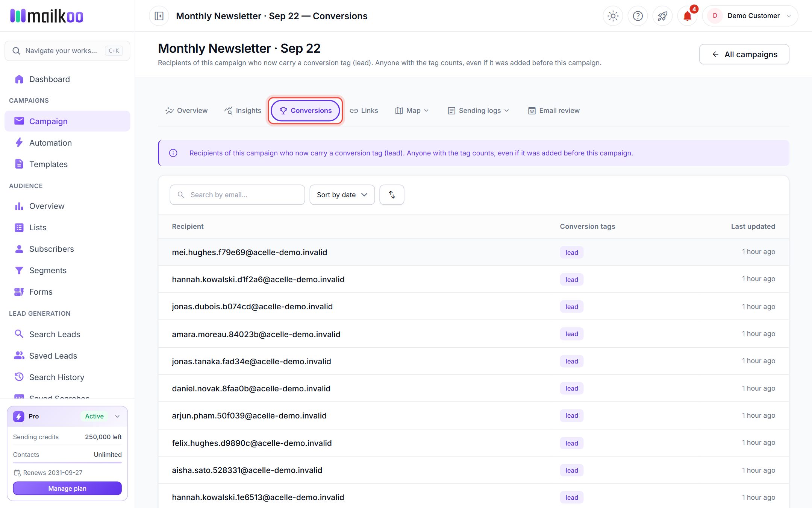Expand the Sending logs dropdown
This screenshot has width=812, height=508.
pyautogui.click(x=478, y=110)
